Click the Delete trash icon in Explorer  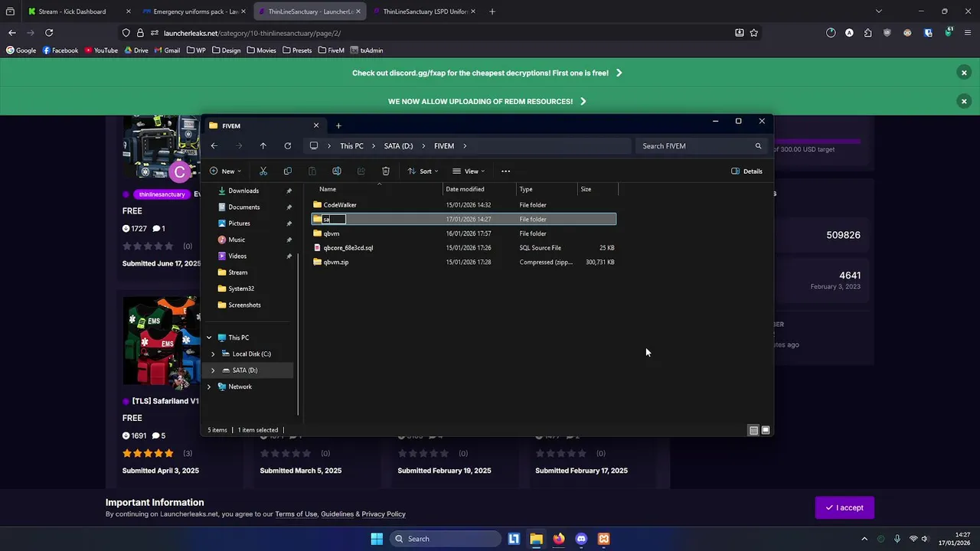tap(386, 171)
